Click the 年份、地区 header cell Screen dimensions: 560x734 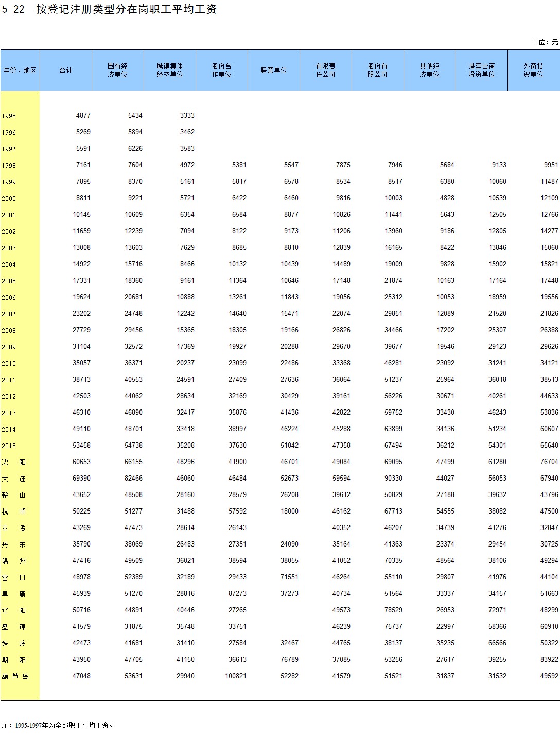click(20, 71)
